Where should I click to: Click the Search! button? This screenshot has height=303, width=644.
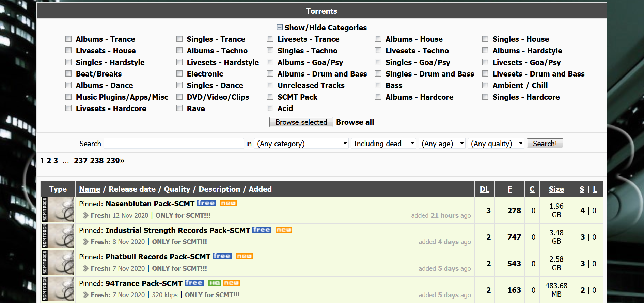click(545, 144)
